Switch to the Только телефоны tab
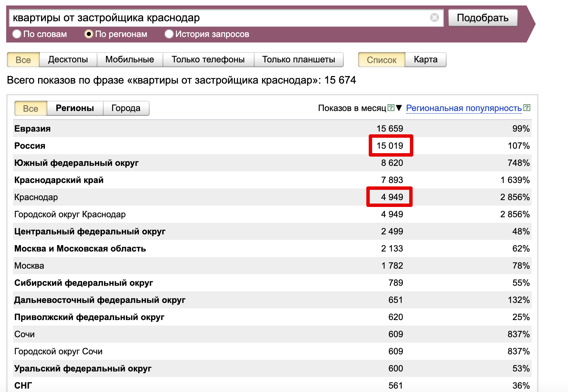This screenshot has height=392, width=568. click(x=208, y=60)
